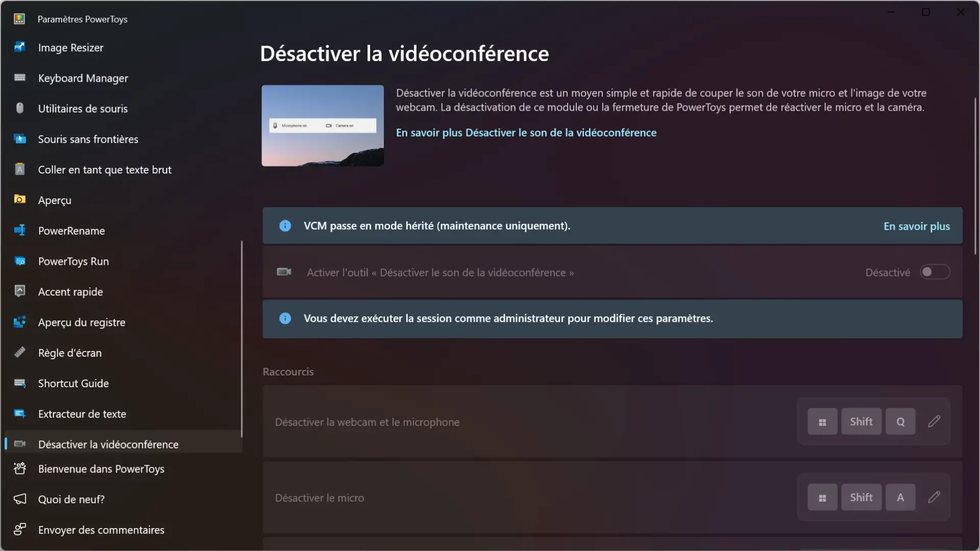Toggle Souris sans frontières module
980x551 pixels.
(x=88, y=139)
